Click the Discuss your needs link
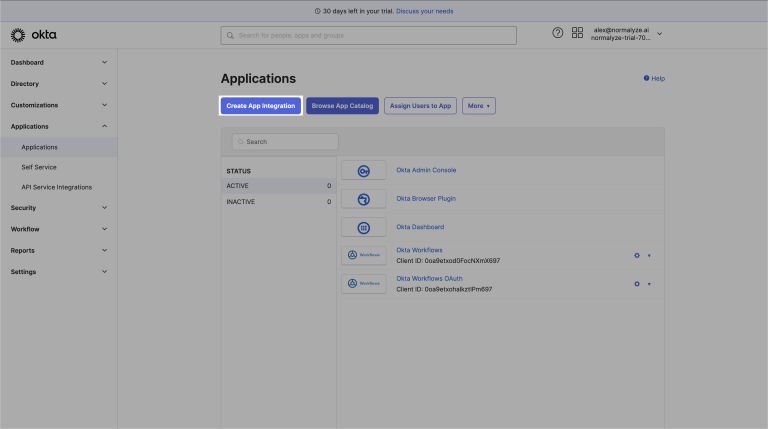 [x=424, y=10]
